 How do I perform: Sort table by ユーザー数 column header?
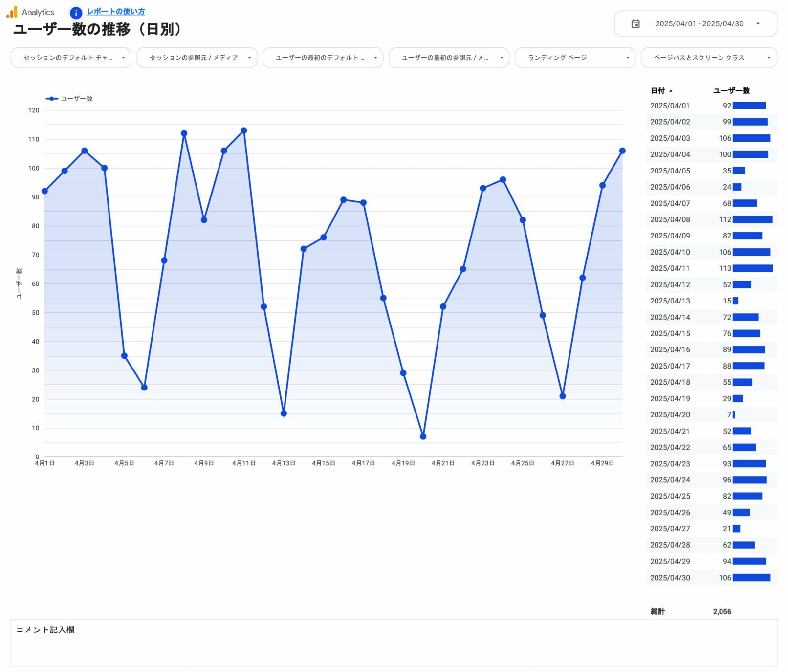(731, 91)
